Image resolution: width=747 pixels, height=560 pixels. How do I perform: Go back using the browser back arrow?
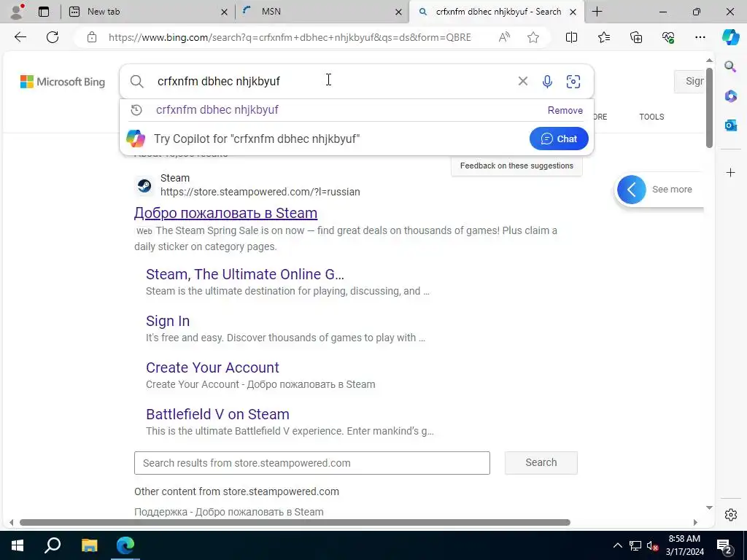click(x=20, y=37)
